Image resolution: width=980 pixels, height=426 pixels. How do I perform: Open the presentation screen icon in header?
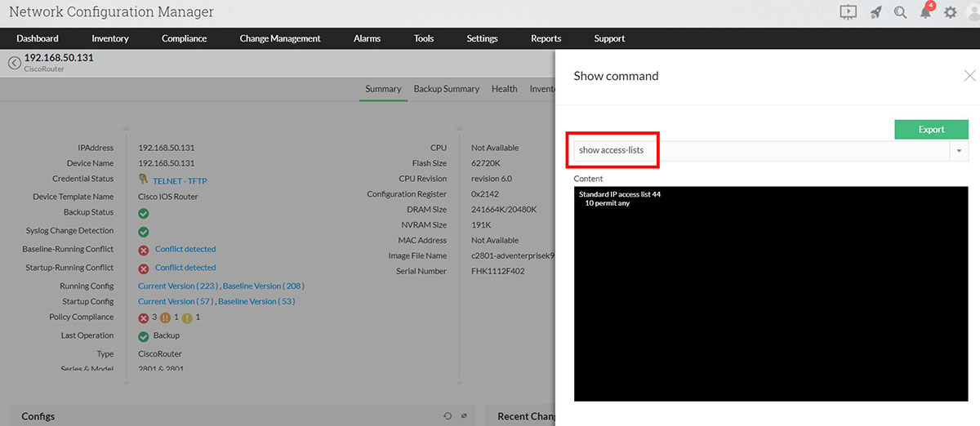(x=849, y=12)
